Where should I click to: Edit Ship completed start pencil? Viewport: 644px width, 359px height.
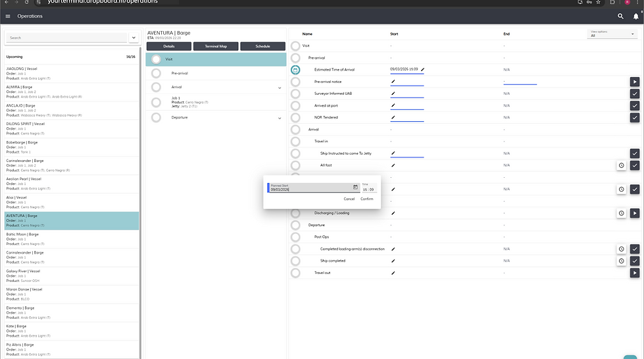coord(393,261)
